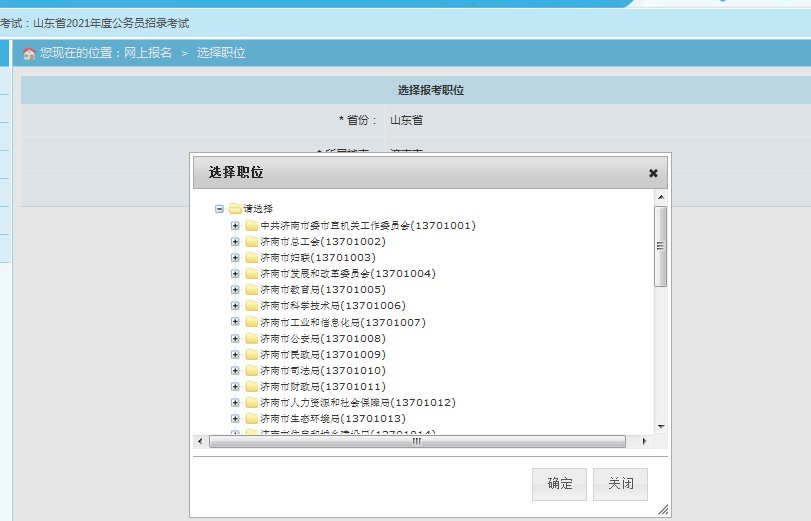Viewport: 811px width, 521px height.
Task: Click the 山东省 province value
Action: [407, 121]
